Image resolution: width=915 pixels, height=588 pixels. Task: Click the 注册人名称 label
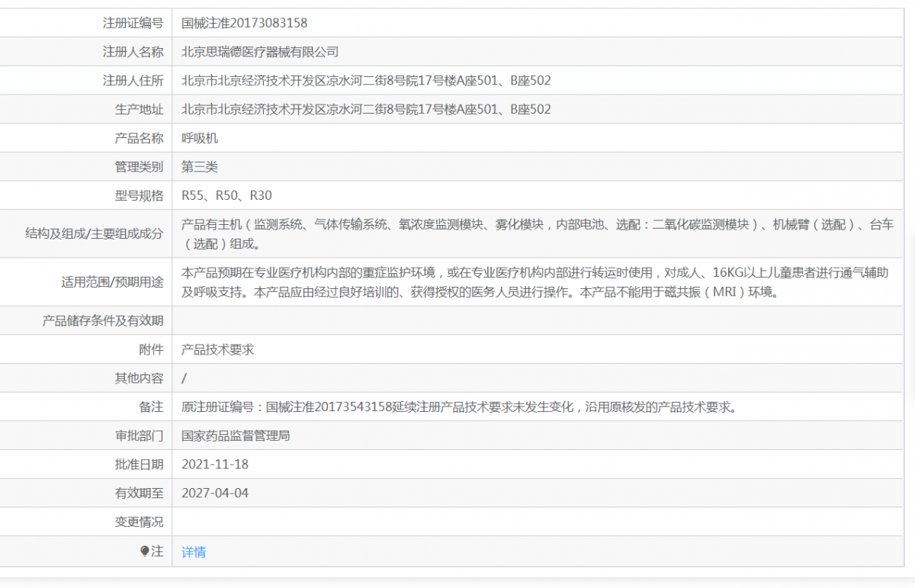[133, 52]
